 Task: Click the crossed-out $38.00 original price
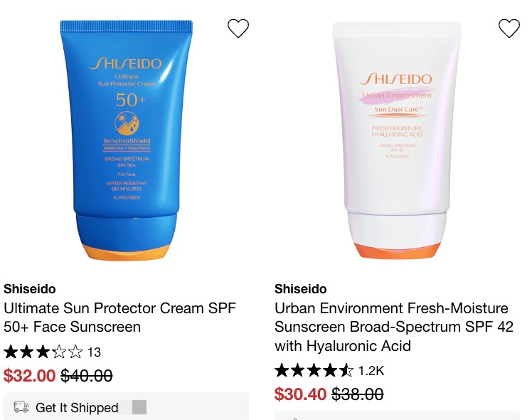[x=357, y=394]
